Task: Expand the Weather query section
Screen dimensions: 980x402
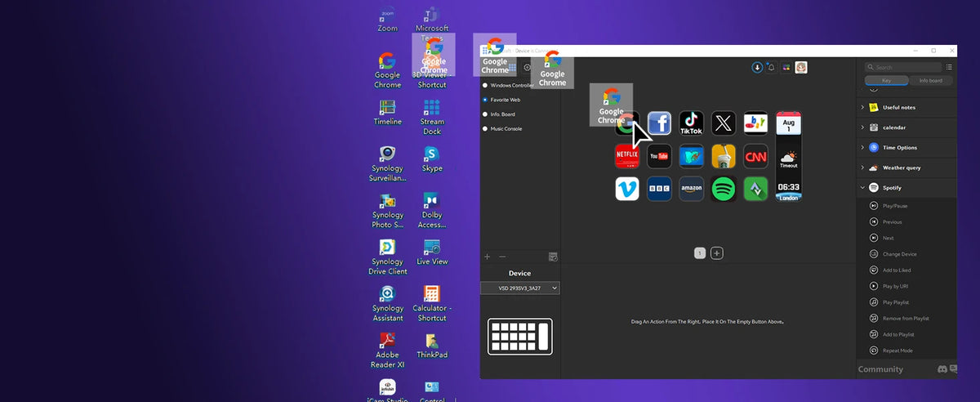Action: [906, 167]
